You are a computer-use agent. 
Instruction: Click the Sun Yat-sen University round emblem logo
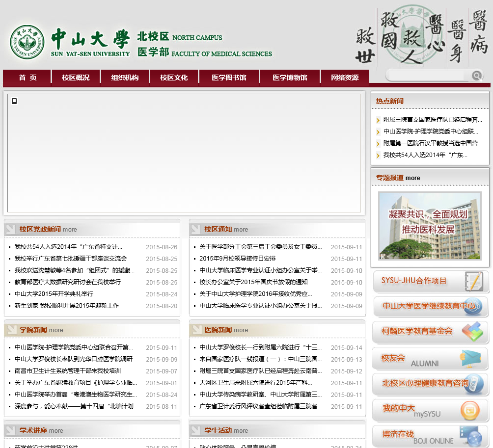pyautogui.click(x=27, y=42)
